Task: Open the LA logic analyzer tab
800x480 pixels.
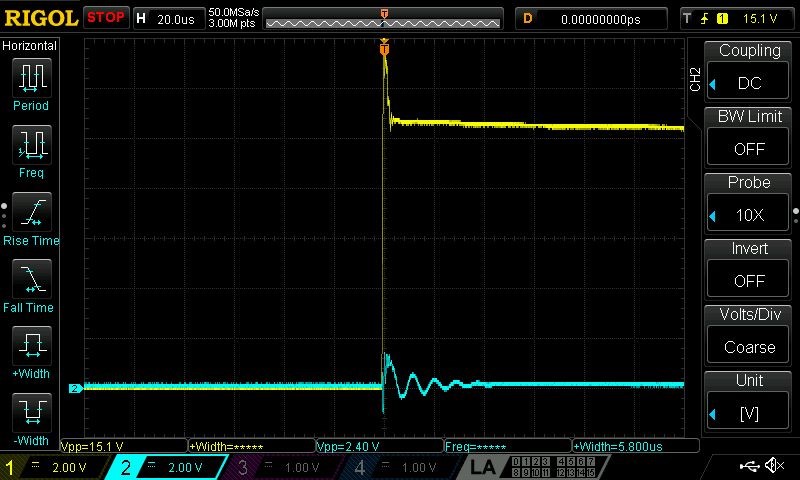Action: coord(532,467)
